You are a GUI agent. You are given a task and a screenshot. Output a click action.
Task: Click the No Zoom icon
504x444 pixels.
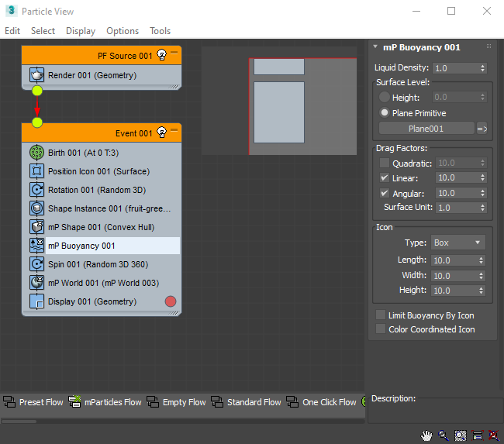(x=494, y=435)
